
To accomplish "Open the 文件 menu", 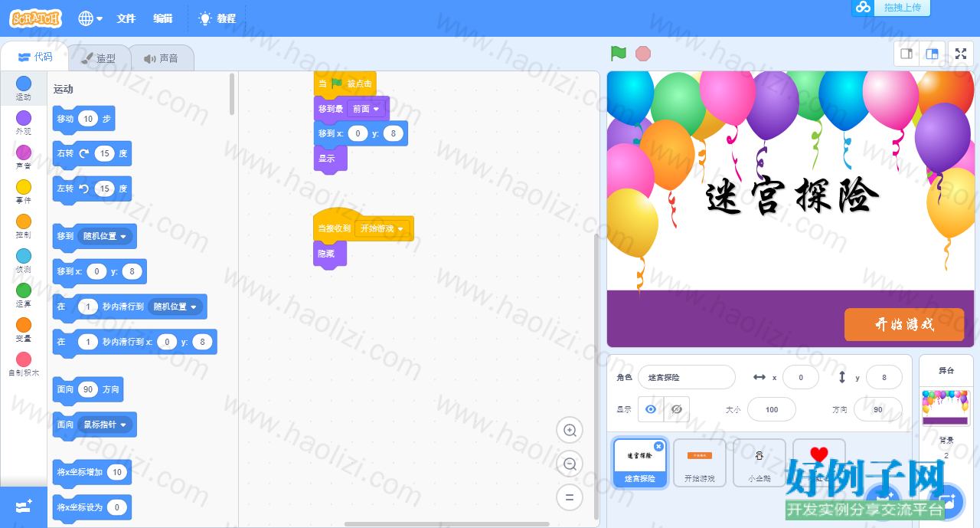I will [126, 18].
